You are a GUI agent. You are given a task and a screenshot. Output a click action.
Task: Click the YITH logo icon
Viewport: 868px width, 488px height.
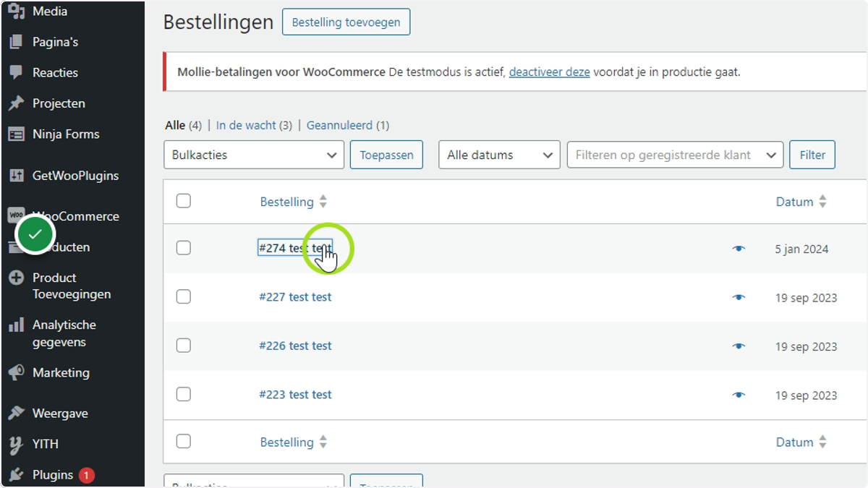coord(16,445)
